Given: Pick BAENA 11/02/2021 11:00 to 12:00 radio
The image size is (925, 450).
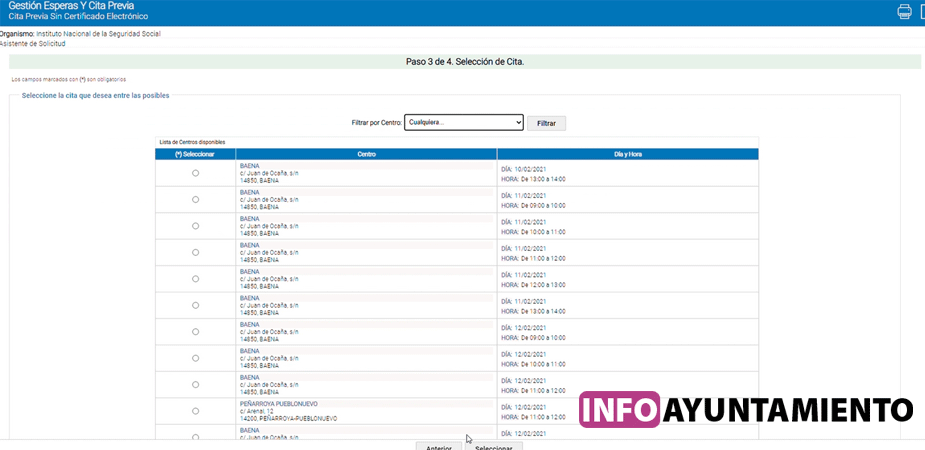Looking at the screenshot, I should (x=195, y=252).
